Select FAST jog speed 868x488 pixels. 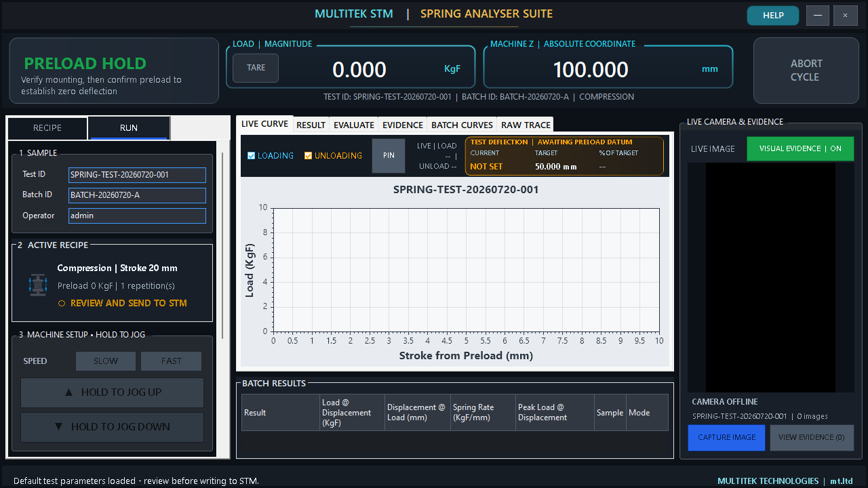click(x=172, y=361)
